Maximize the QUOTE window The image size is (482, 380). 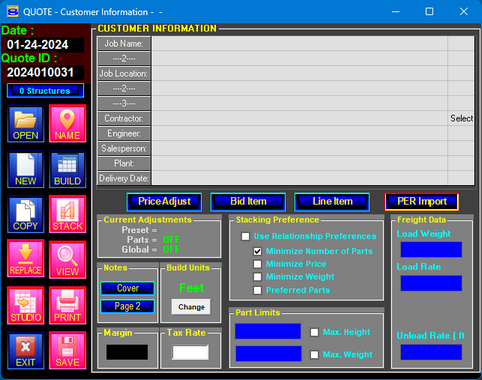point(429,12)
